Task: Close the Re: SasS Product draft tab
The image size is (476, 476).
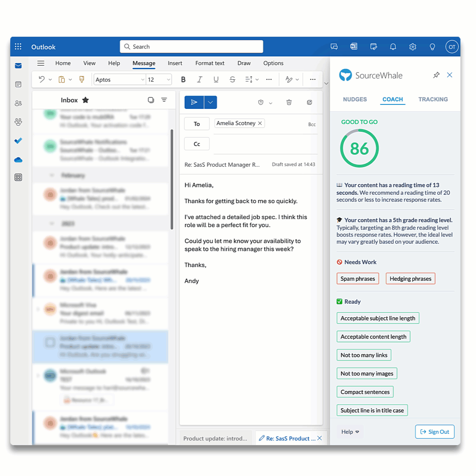Action: click(x=320, y=438)
